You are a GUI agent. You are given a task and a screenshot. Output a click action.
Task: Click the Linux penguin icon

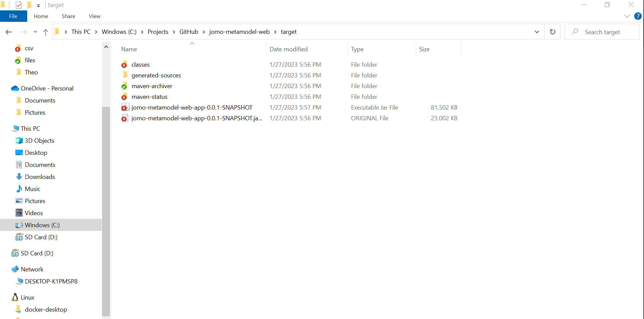coord(15,298)
